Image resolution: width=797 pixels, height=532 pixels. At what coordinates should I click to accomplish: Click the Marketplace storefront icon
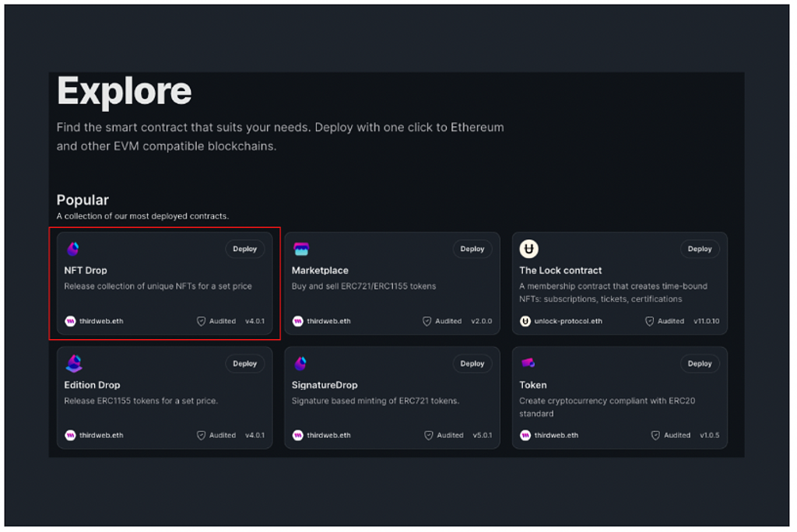point(301,249)
